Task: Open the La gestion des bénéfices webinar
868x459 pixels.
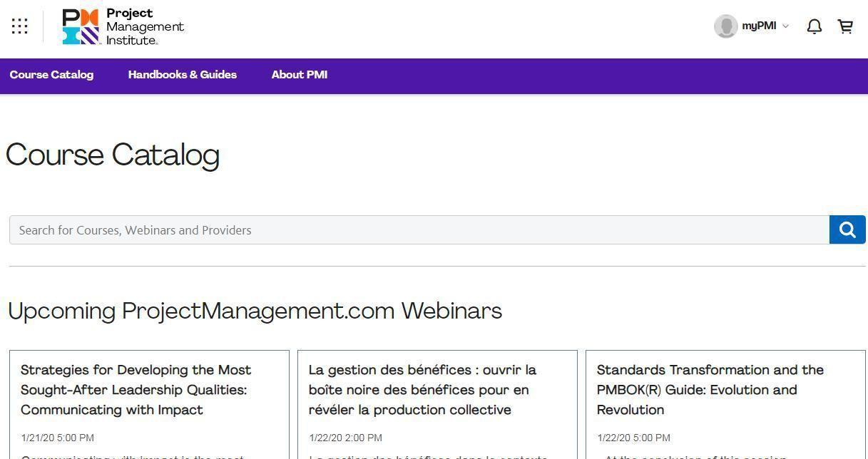Action: (x=422, y=390)
